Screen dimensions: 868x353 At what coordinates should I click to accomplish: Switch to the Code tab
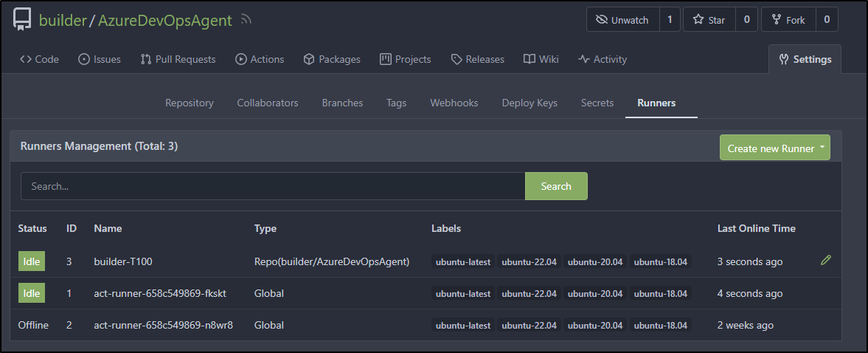39,59
